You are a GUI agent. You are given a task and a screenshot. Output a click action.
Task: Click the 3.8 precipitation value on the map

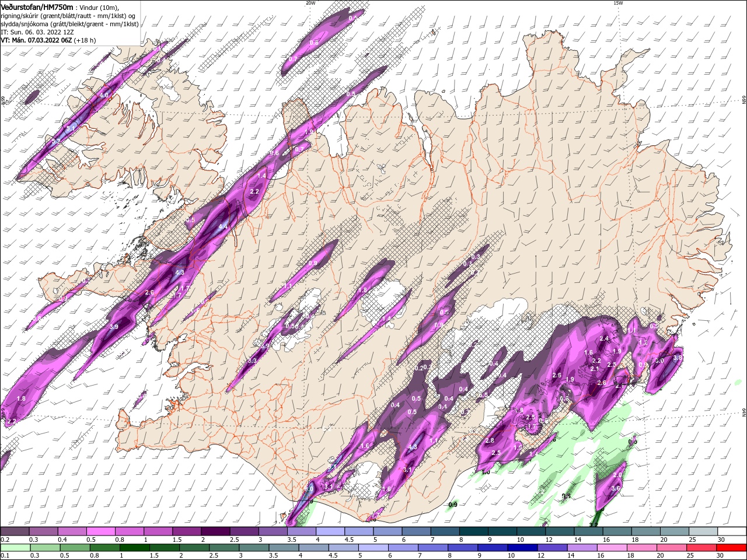coord(678,358)
